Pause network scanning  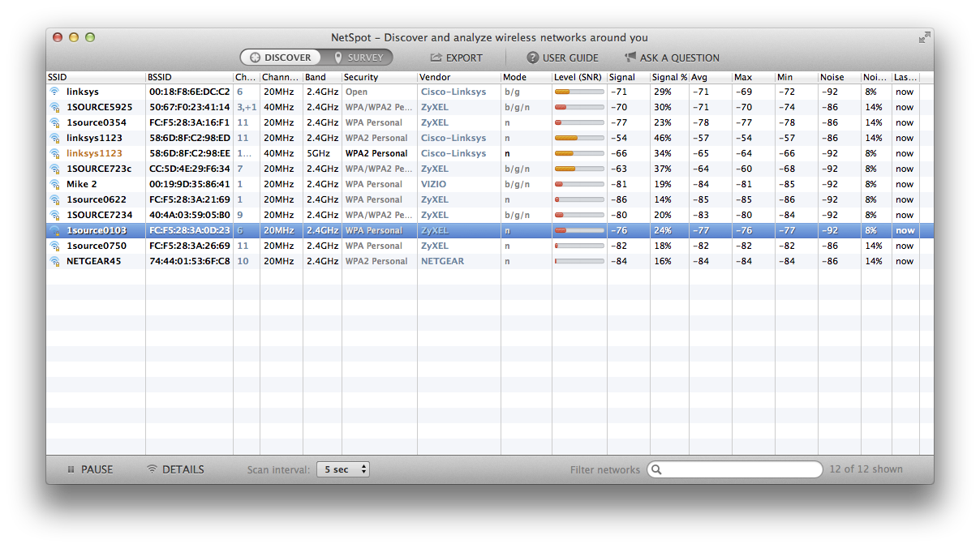[x=89, y=469]
